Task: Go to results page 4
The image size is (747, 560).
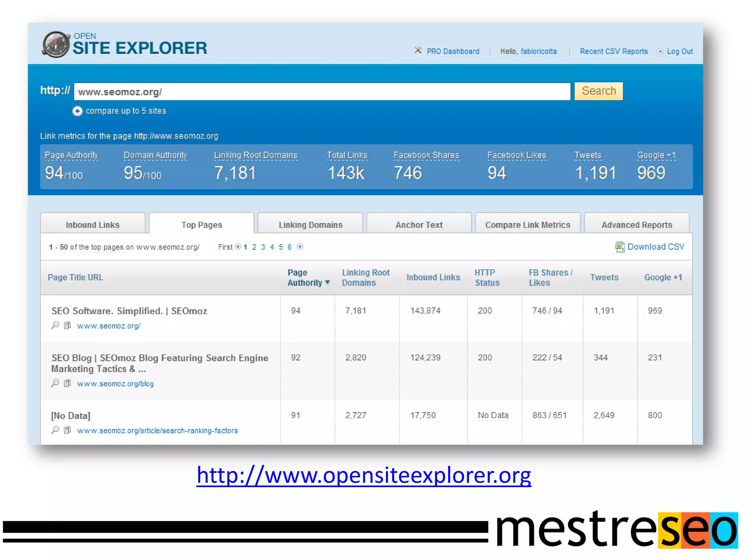Action: (272, 247)
